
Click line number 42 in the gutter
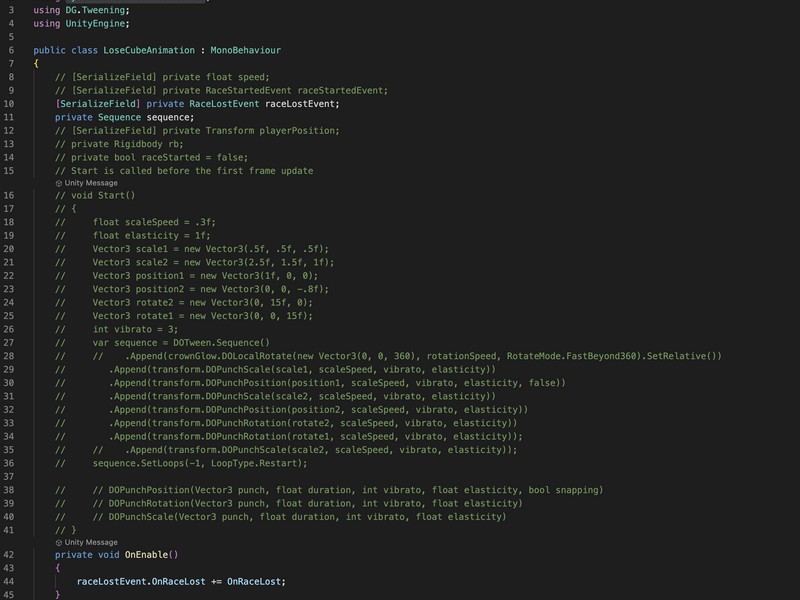[x=9, y=555]
